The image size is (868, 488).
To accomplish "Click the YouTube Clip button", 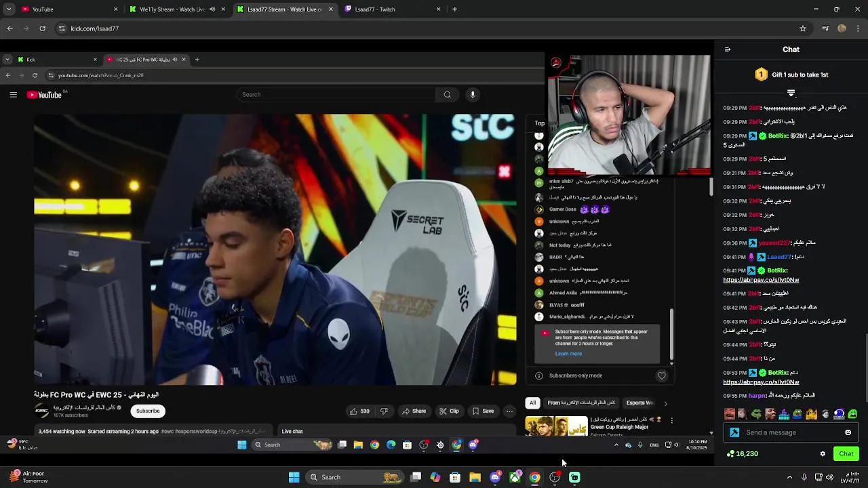I will click(448, 411).
